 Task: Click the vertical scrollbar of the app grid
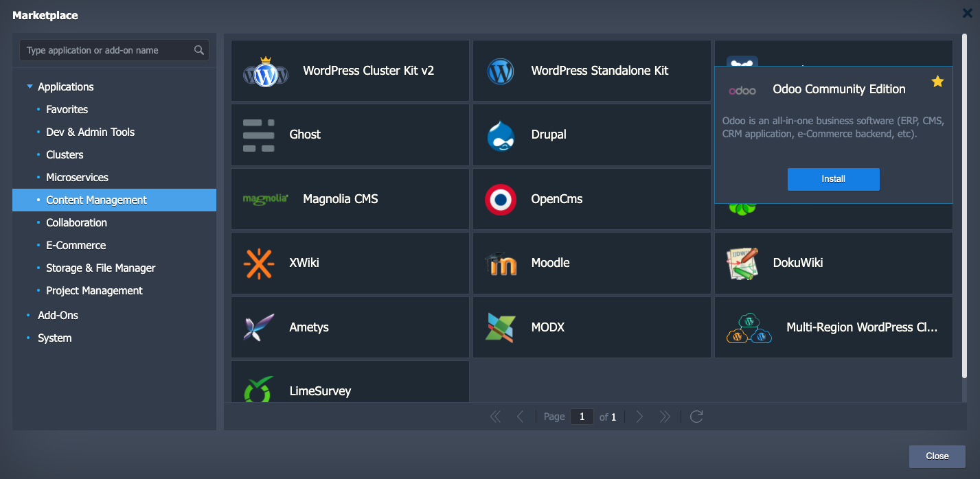point(964,206)
